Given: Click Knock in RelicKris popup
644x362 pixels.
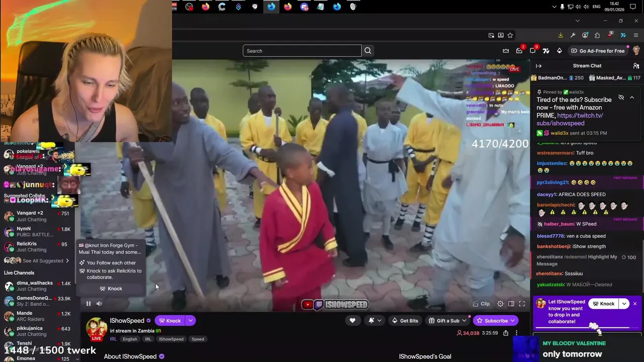Looking at the screenshot, I should pos(111,289).
